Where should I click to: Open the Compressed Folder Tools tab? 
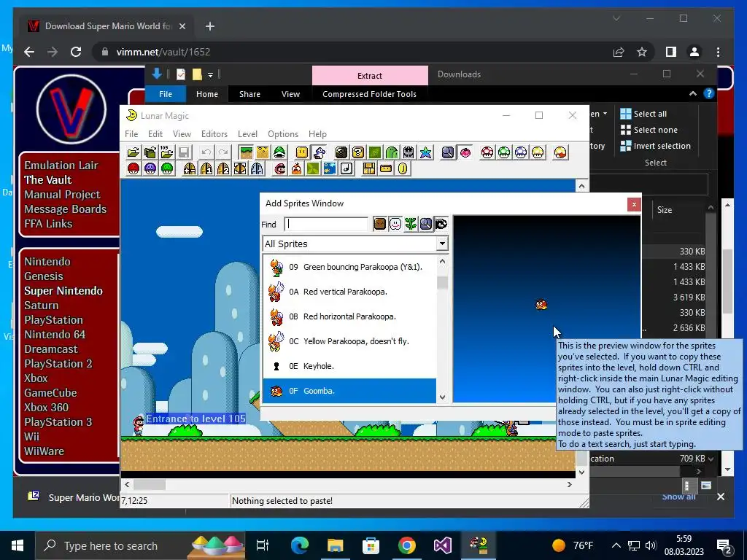[x=370, y=94]
